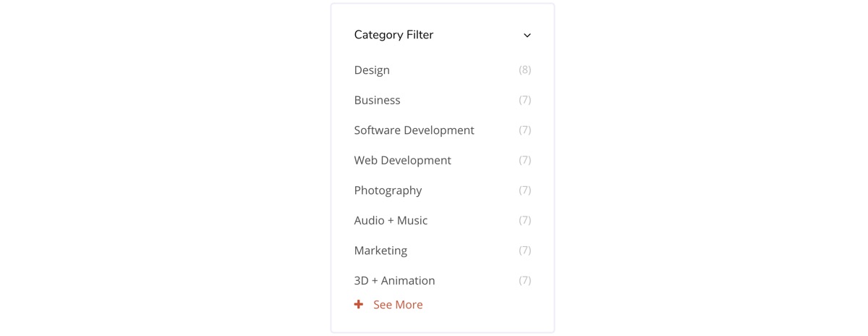
Task: Click the Category Filter heading text
Action: tap(393, 35)
